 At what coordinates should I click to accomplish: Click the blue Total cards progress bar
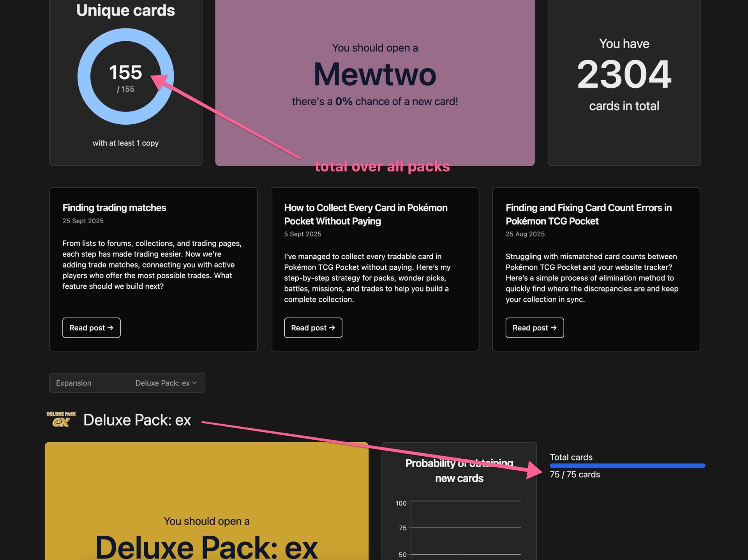[627, 465]
